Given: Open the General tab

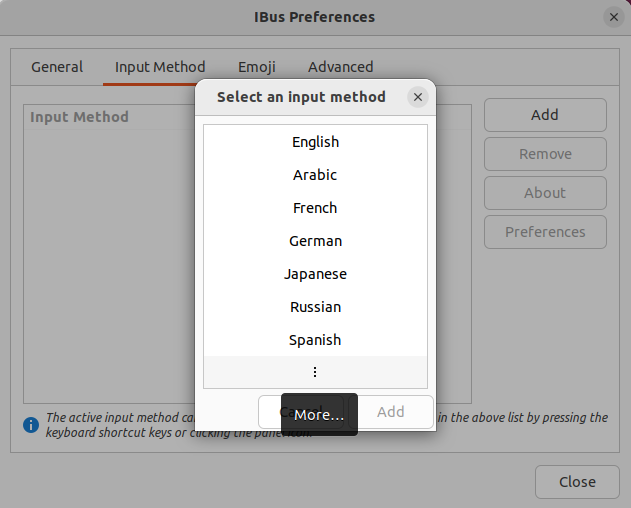Looking at the screenshot, I should click(x=57, y=67).
